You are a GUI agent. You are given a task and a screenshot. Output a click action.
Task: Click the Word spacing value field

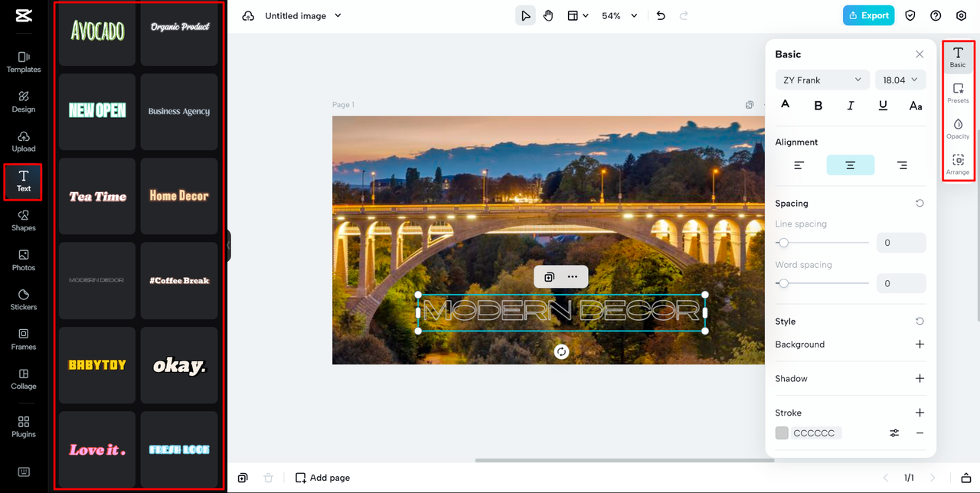tap(901, 283)
